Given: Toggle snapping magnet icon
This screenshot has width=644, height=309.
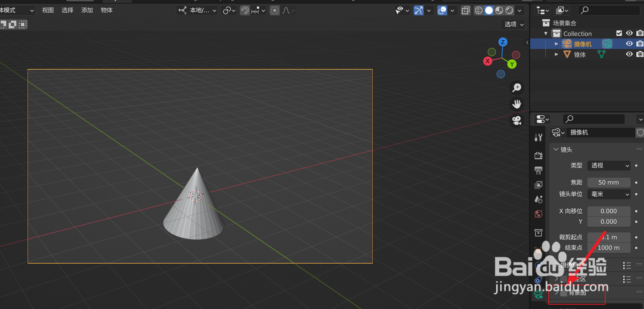Looking at the screenshot, I should click(x=245, y=11).
